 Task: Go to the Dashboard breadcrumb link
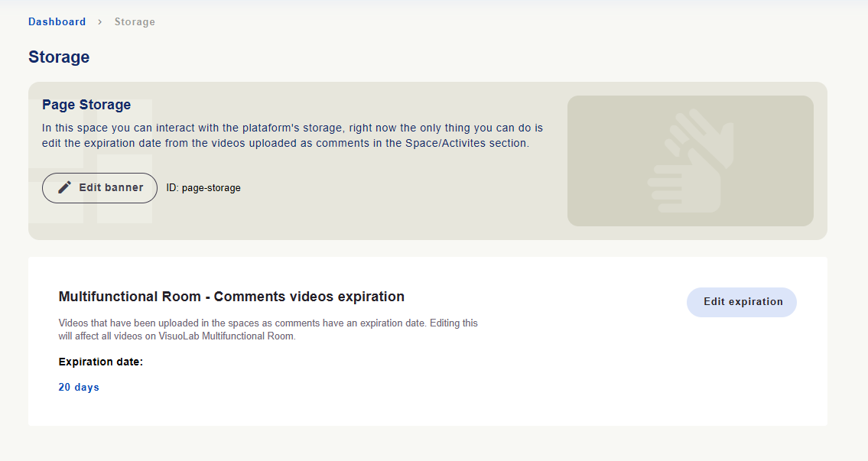pyautogui.click(x=57, y=21)
